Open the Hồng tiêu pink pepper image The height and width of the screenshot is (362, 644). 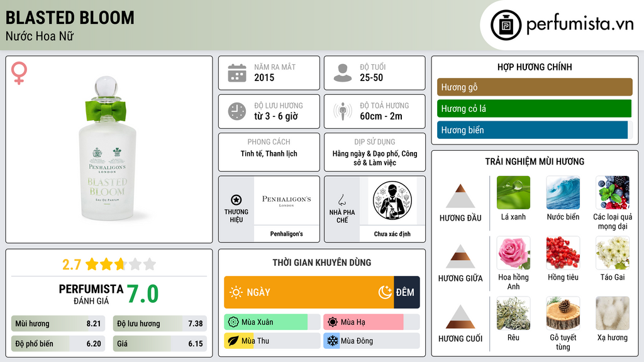[x=563, y=253]
